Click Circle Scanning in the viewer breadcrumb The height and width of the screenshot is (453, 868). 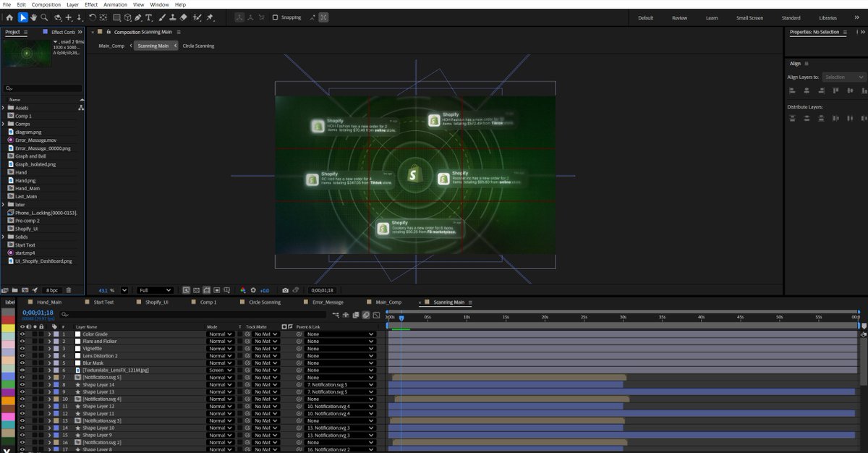(x=198, y=46)
